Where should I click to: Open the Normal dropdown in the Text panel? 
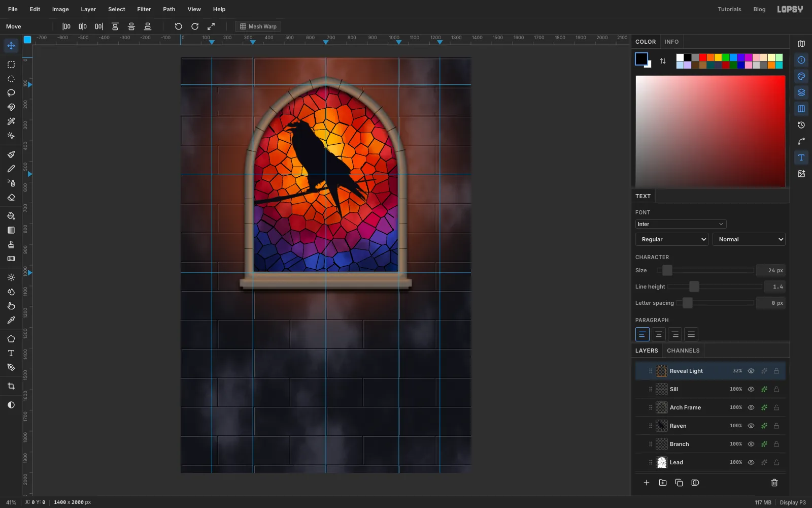click(x=749, y=239)
